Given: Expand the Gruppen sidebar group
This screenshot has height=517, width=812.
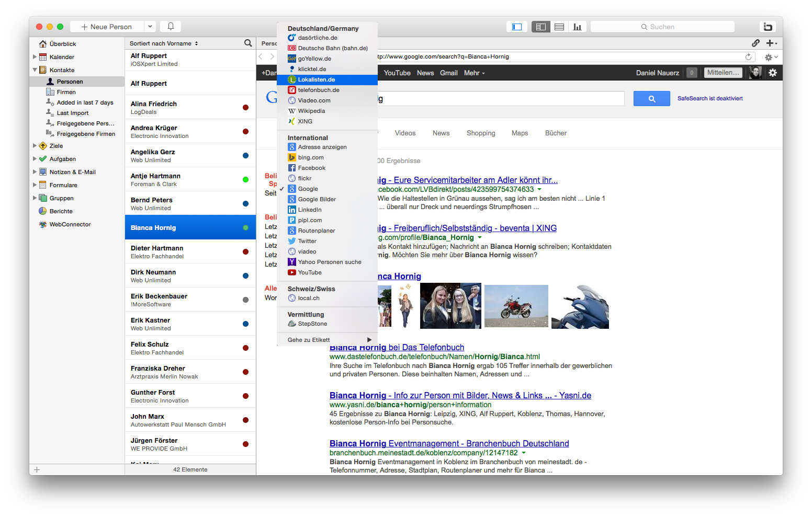Looking at the screenshot, I should [35, 198].
